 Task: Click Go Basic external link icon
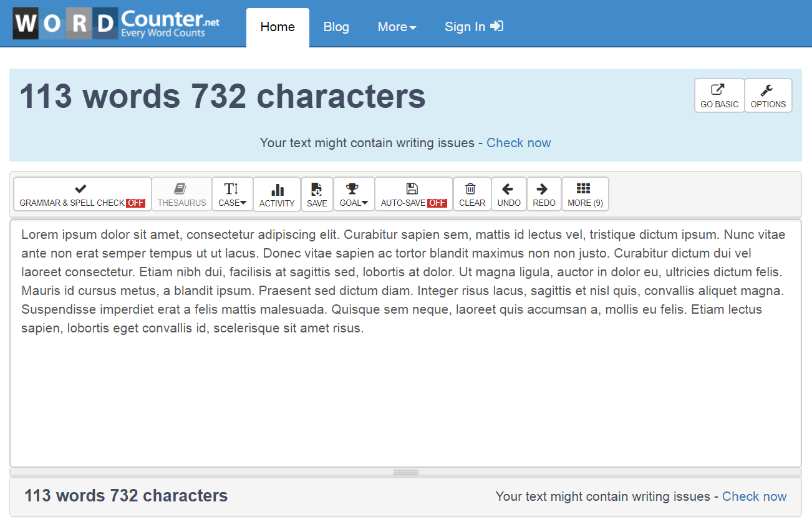tap(718, 90)
